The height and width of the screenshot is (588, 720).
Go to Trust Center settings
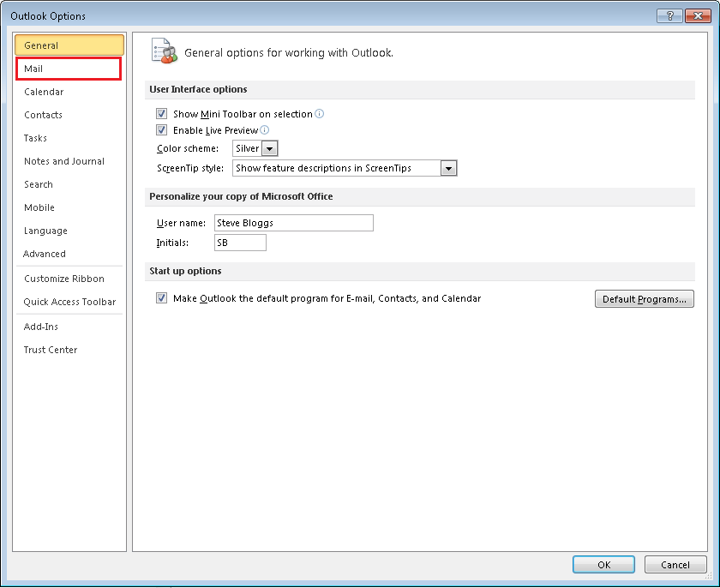tap(69, 350)
